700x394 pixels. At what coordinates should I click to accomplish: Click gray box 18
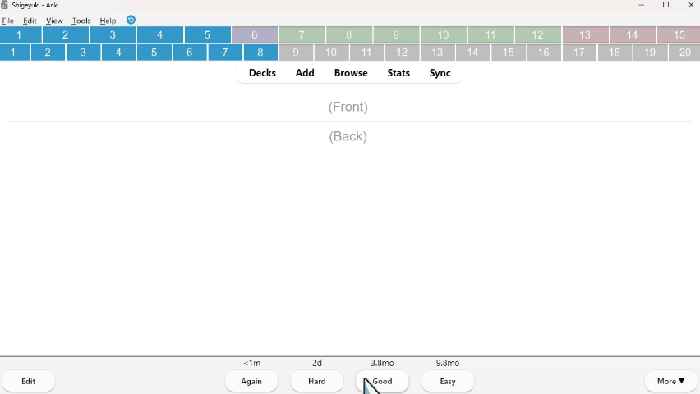click(x=614, y=52)
